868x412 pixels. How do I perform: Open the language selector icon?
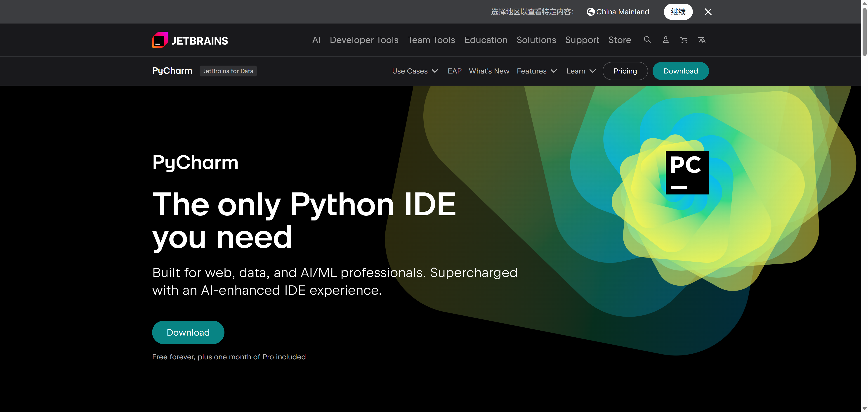tap(702, 40)
